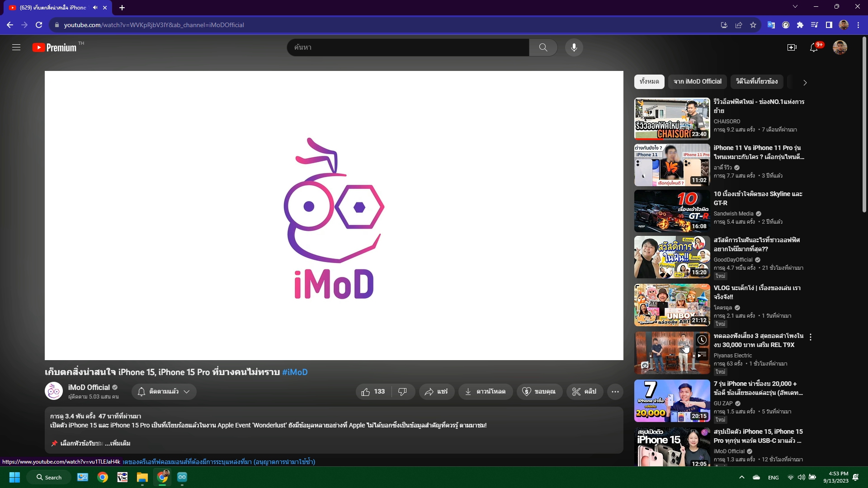Create a clip with คลิป button
The height and width of the screenshot is (488, 868).
[585, 392]
